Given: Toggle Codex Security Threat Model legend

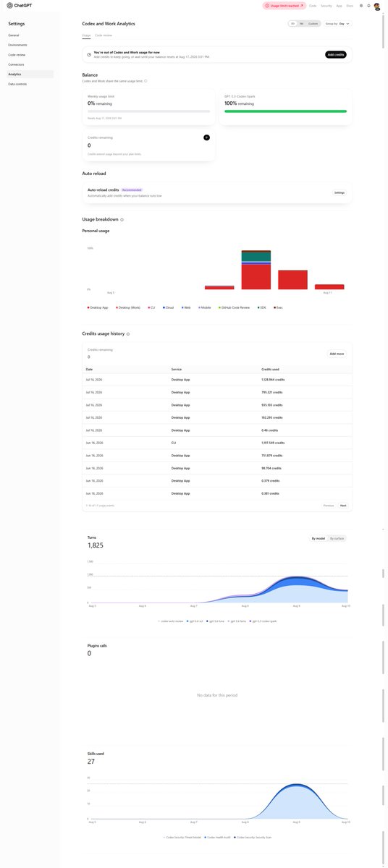Looking at the screenshot, I should pyautogui.click(x=182, y=836).
